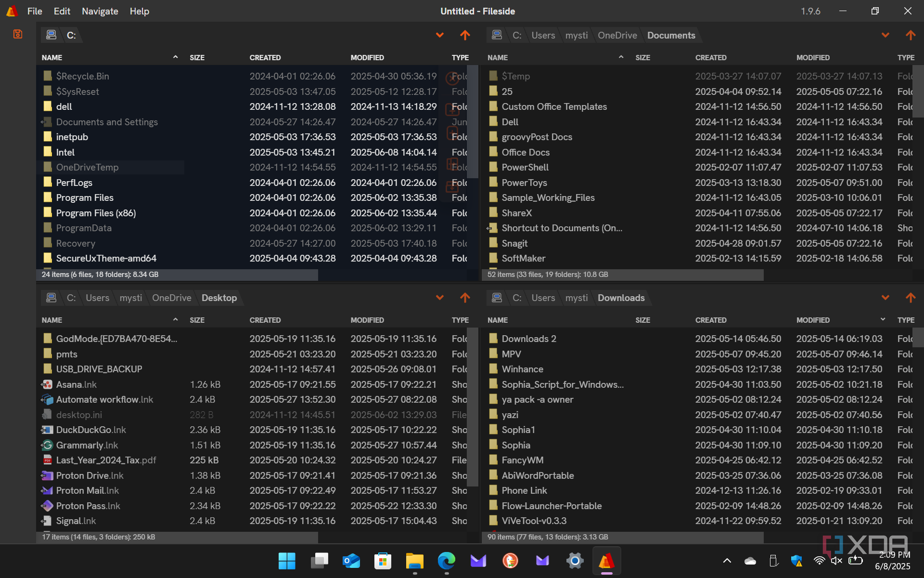The image size is (924, 578).
Task: Go up one folder from Downloads pane
Action: coord(911,298)
